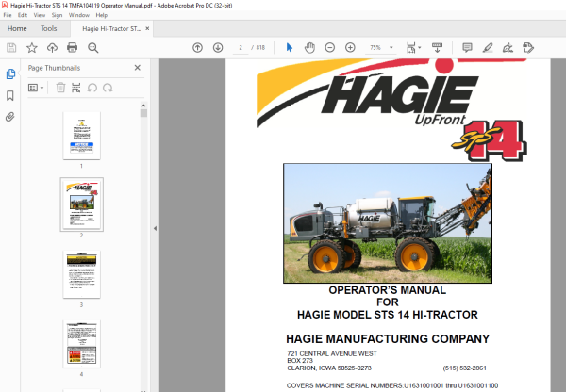Click the page number input field
The width and height of the screenshot is (566, 392).
241,48
